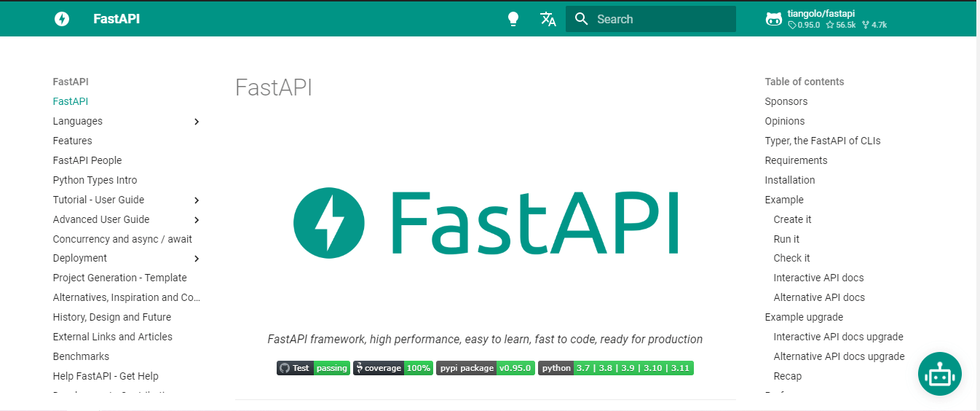Screen dimensions: 980x411
Task: Click the FastAPI page heading
Action: [274, 88]
